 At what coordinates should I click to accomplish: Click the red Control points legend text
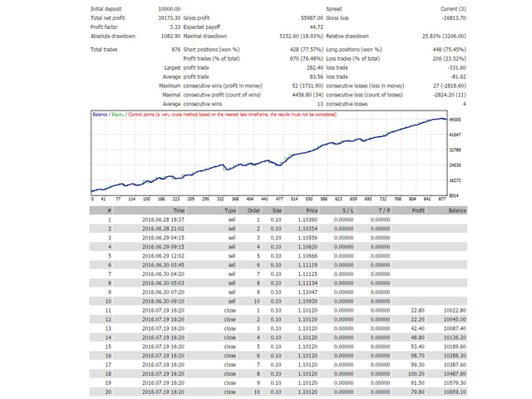(233, 115)
